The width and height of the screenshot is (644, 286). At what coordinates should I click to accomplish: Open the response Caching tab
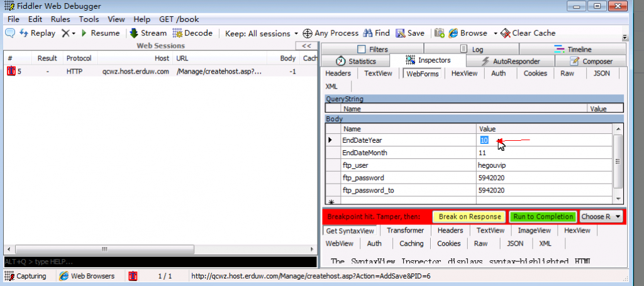(411, 243)
